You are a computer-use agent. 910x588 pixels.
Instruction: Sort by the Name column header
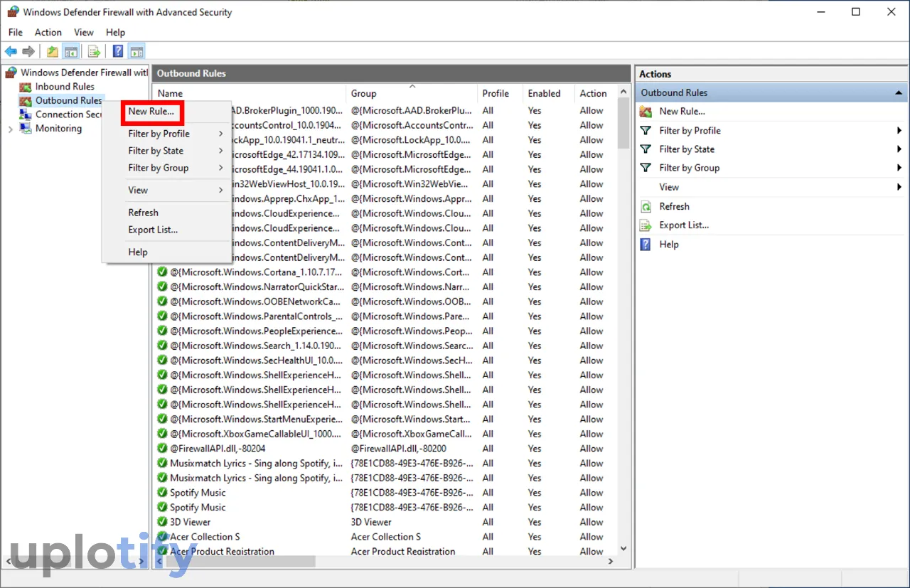[x=250, y=93]
